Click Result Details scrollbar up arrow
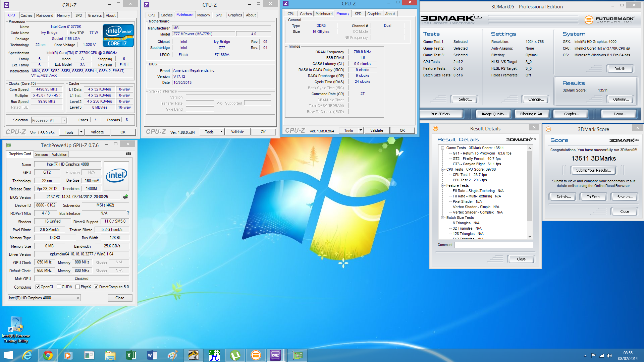The width and height of the screenshot is (644, 362). point(530,148)
